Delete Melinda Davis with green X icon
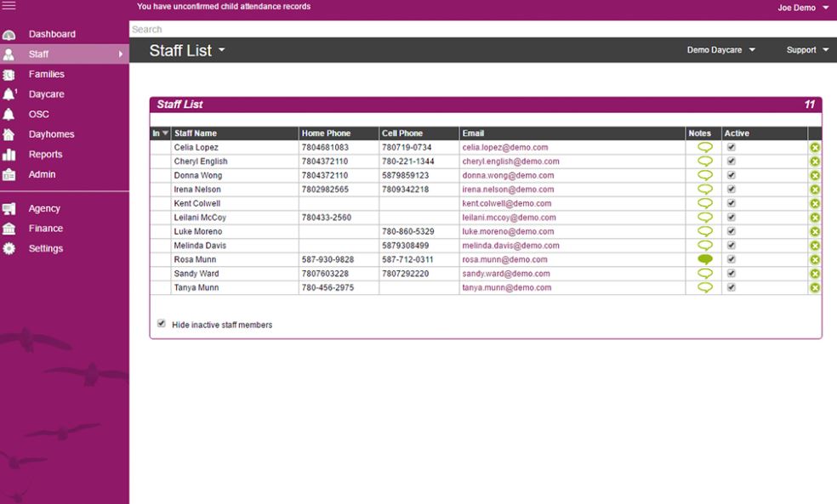Viewport: 837px width, 504px height. 815,246
